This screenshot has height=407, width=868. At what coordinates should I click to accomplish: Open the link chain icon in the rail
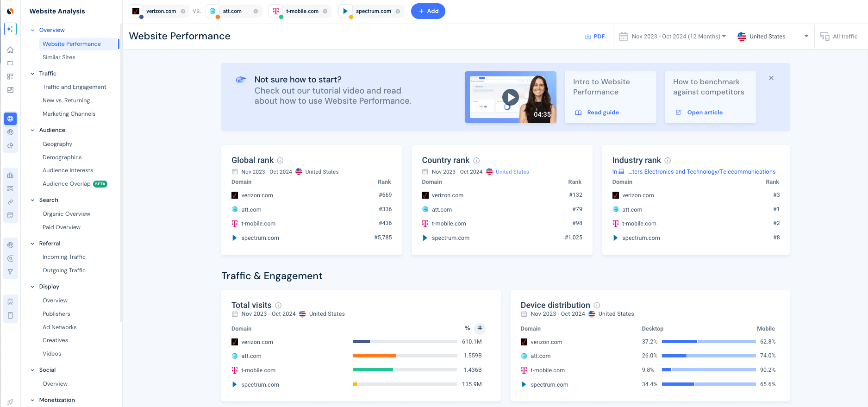pyautogui.click(x=10, y=202)
